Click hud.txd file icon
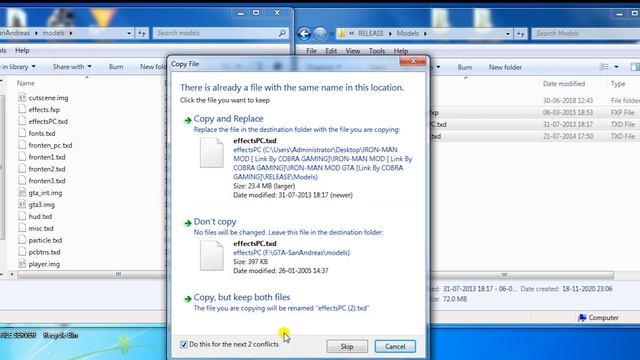Viewport: 640px width, 360px height. tap(22, 216)
